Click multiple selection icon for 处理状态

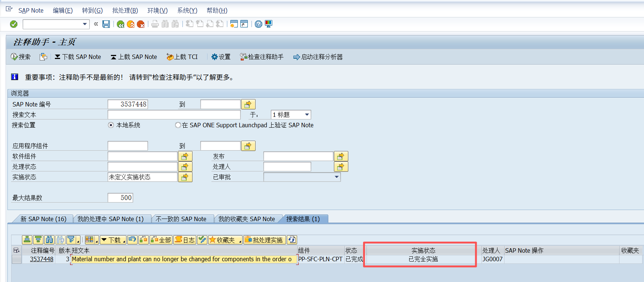coord(185,167)
